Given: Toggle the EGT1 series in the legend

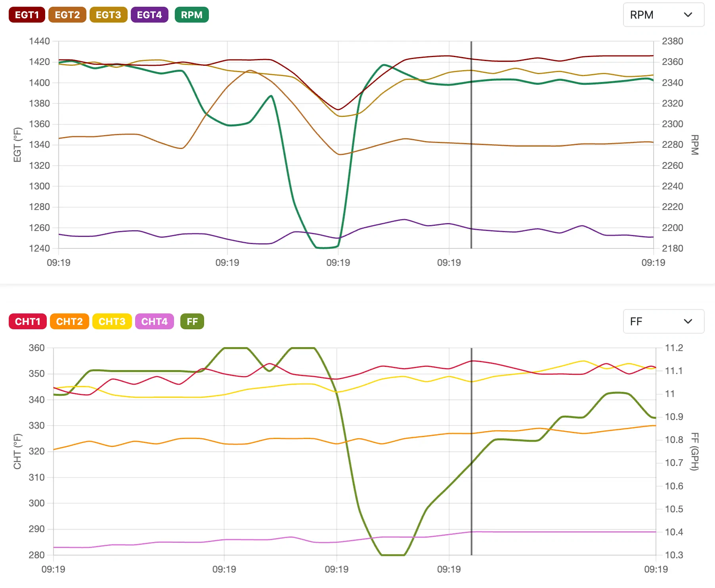Looking at the screenshot, I should [26, 15].
